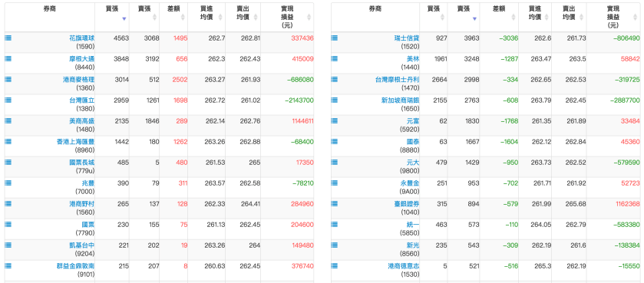The image size is (644, 283).
Task: Open broker link 國票長城
Action: (82, 163)
